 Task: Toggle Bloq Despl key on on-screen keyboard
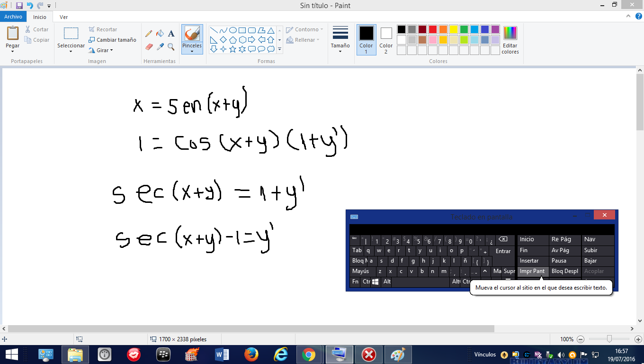[564, 271]
